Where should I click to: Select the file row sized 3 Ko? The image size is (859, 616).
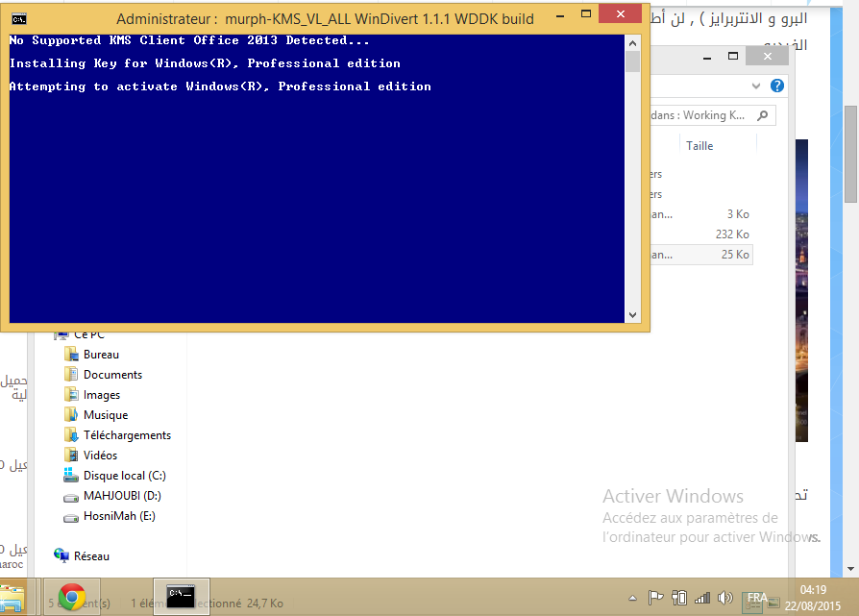(x=701, y=214)
